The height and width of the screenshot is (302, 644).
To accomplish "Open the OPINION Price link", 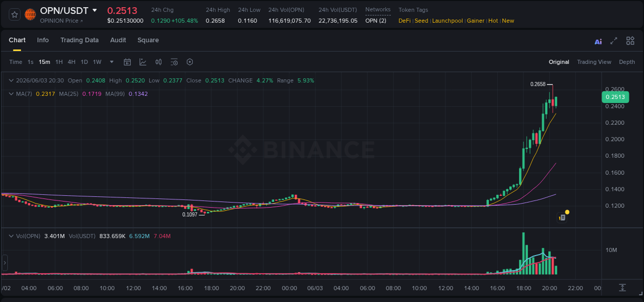I will tap(60, 21).
